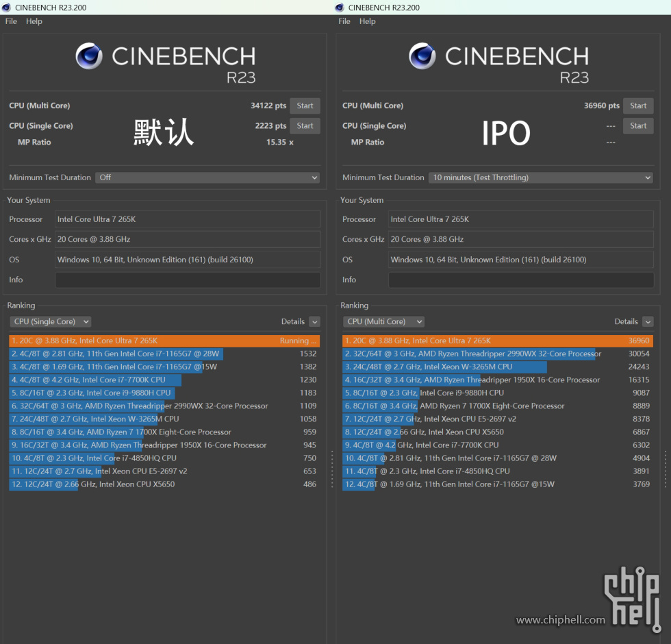Click Info field in left window
This screenshot has height=644, width=671.
[x=188, y=280]
